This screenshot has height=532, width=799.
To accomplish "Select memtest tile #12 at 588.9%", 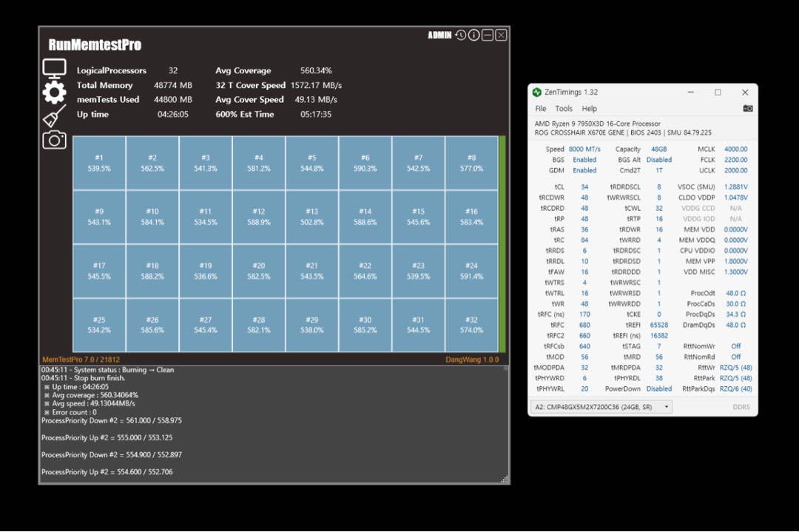I will [259, 217].
